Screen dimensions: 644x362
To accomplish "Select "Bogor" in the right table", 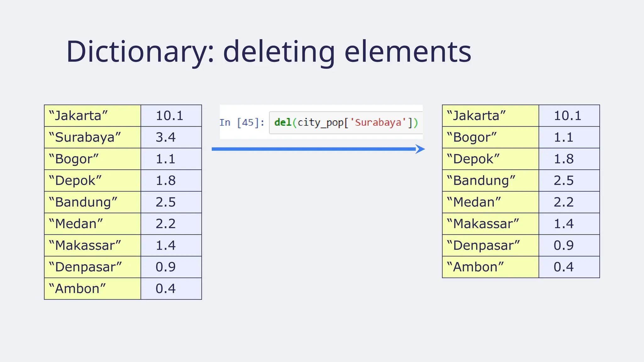I will (x=491, y=137).
